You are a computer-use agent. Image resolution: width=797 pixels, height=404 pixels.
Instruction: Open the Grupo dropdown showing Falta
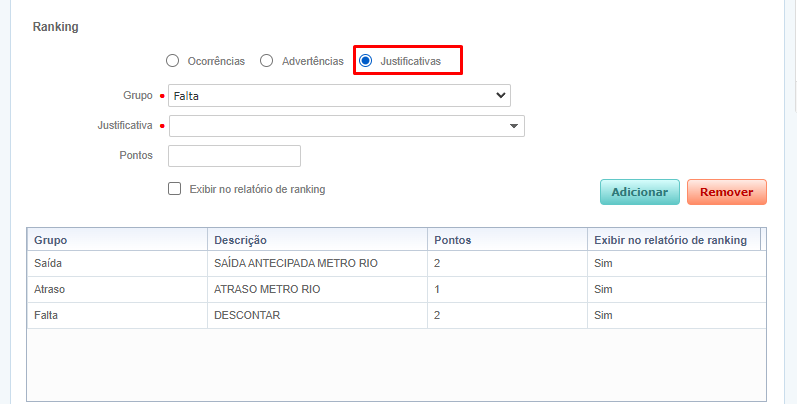point(339,96)
